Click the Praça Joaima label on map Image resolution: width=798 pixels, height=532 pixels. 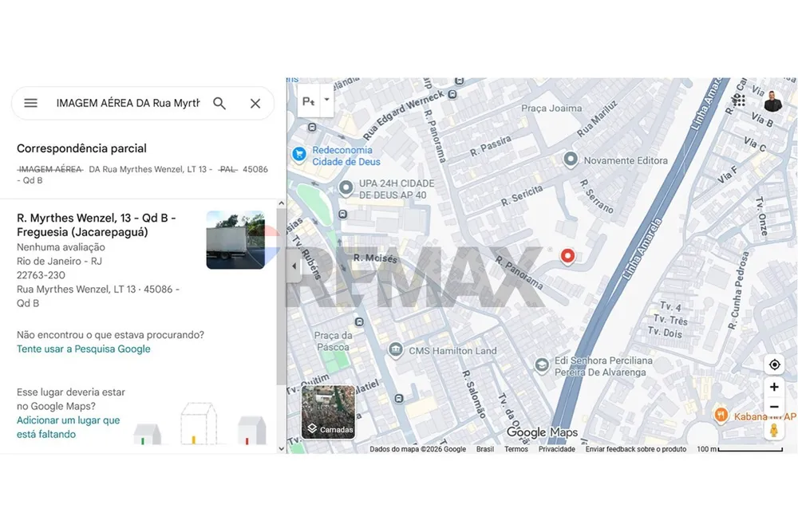coord(551,108)
